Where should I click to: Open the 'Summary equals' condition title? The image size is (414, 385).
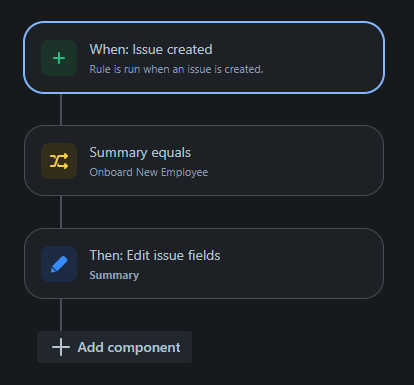tap(140, 153)
